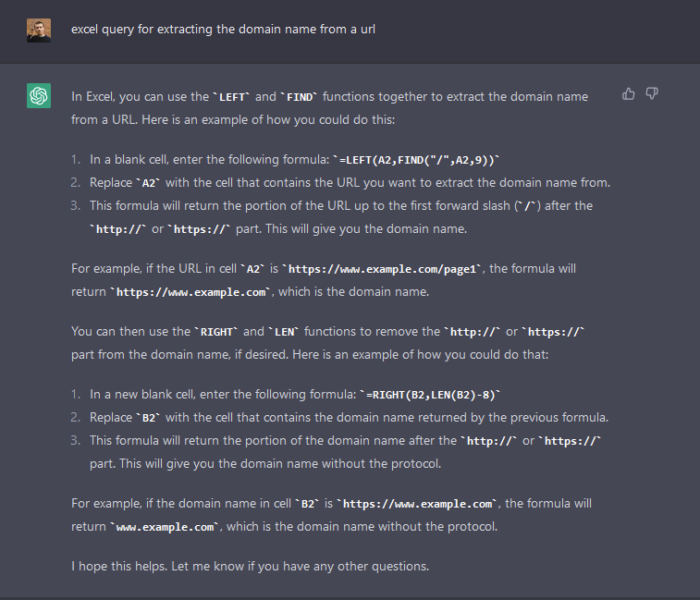The image size is (700, 600).
Task: Click the user prompt about extracting domain name
Action: [223, 30]
